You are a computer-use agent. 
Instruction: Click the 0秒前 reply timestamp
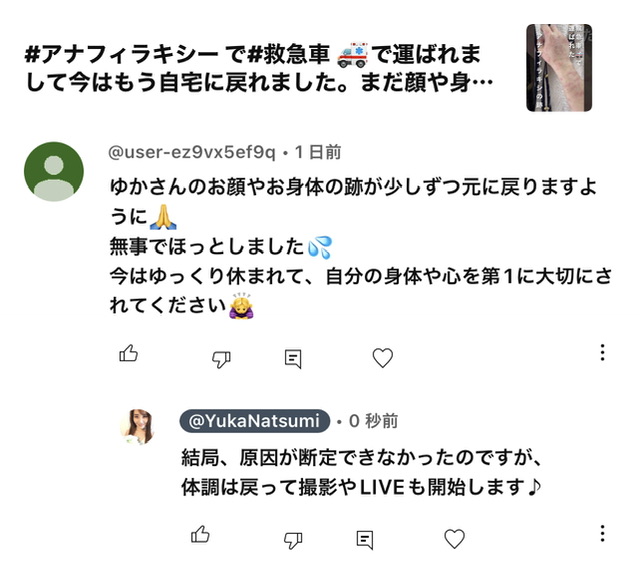click(x=373, y=421)
